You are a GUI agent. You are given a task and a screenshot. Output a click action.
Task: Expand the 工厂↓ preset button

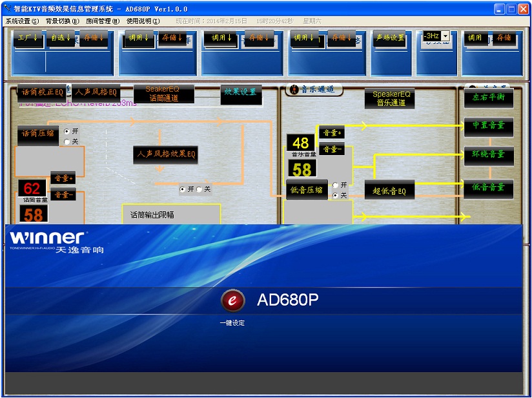[x=28, y=38]
